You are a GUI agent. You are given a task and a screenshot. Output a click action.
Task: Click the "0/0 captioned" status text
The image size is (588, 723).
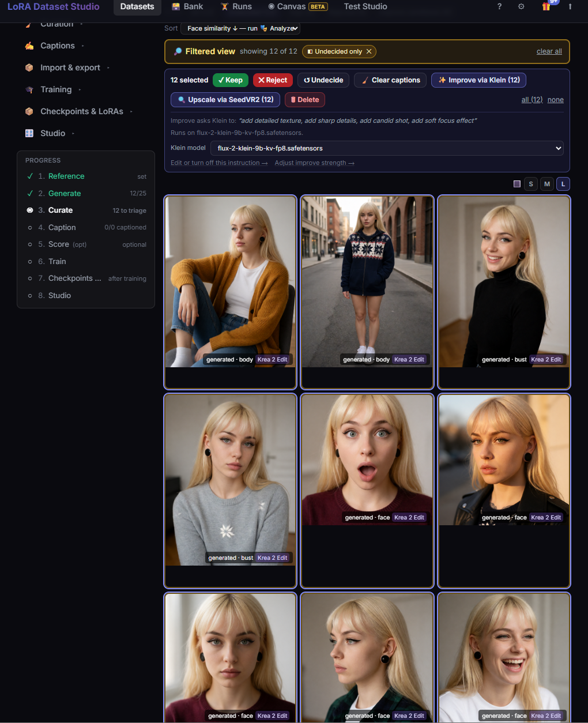coord(126,228)
